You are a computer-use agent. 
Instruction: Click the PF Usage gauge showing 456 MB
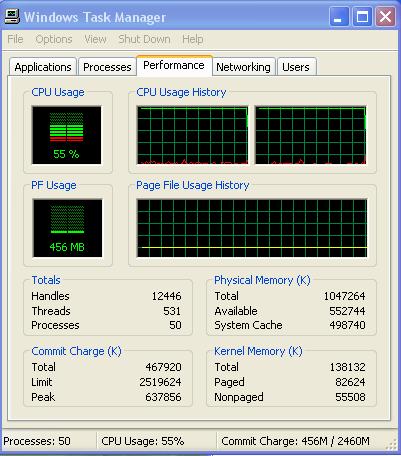[x=67, y=228]
